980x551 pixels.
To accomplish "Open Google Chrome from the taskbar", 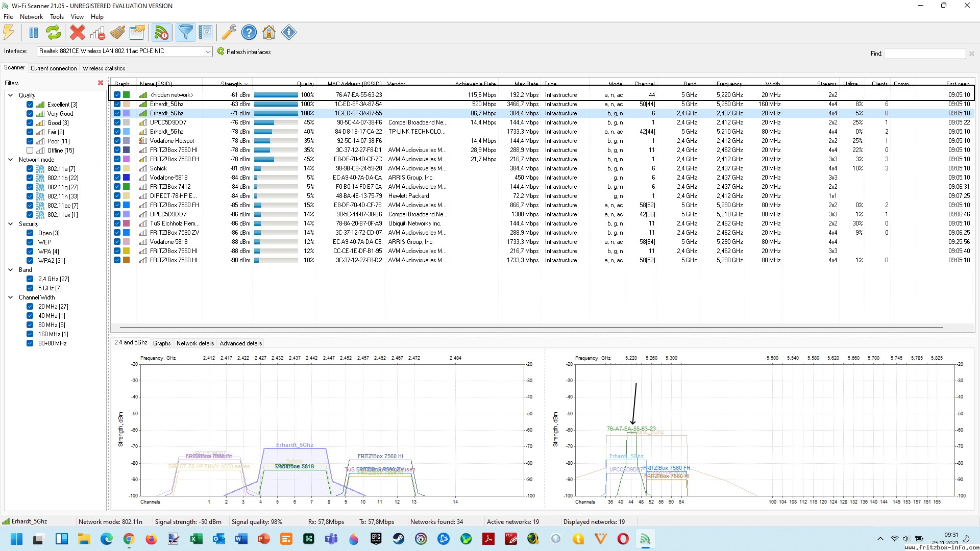I will click(x=129, y=539).
